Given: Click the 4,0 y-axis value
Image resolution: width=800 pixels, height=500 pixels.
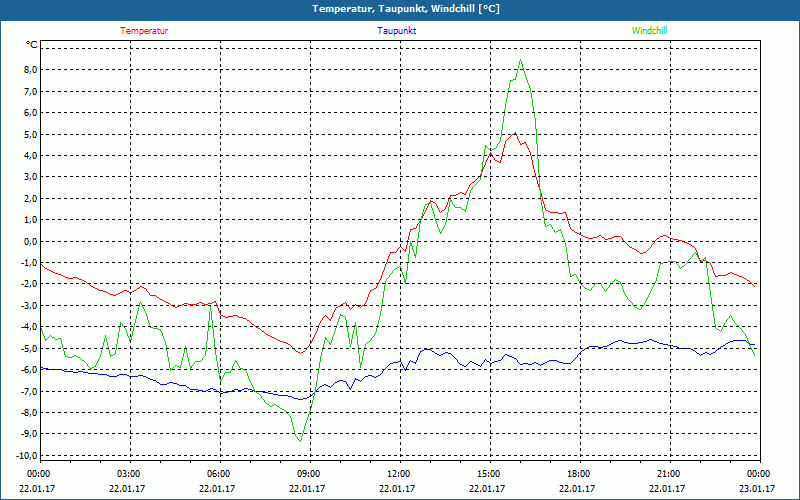Looking at the screenshot, I should [x=30, y=156].
